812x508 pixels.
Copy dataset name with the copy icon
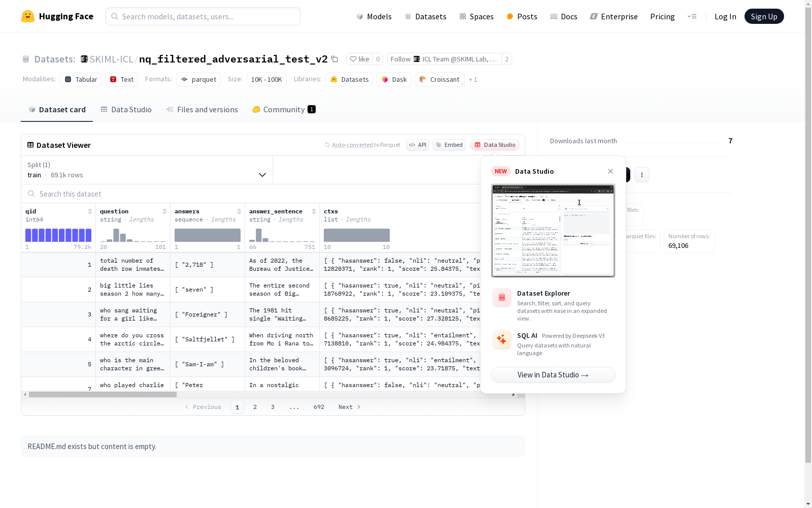click(x=334, y=59)
